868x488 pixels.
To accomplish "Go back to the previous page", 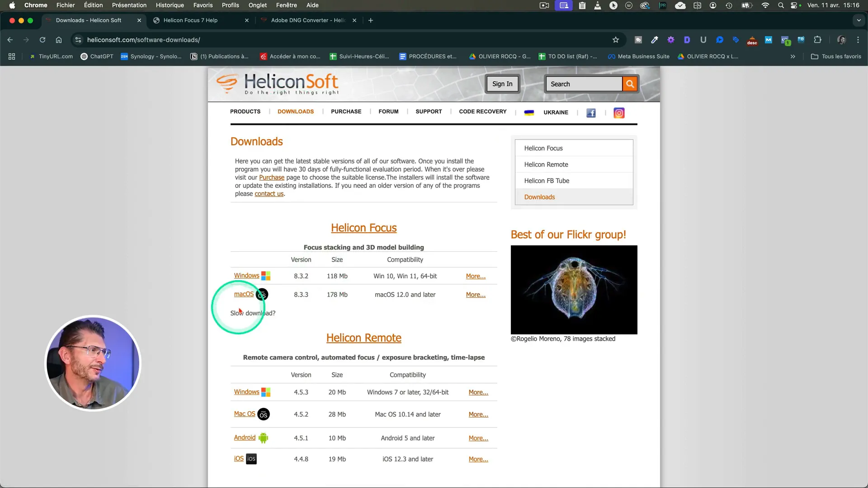I will point(10,40).
